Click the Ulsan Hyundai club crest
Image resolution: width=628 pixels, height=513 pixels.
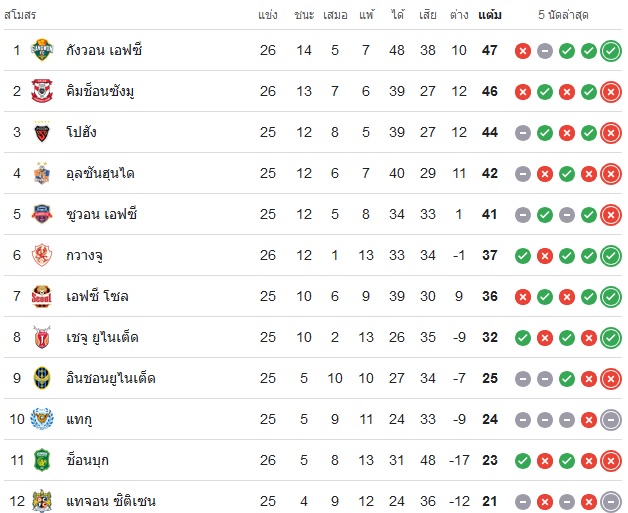coord(42,173)
